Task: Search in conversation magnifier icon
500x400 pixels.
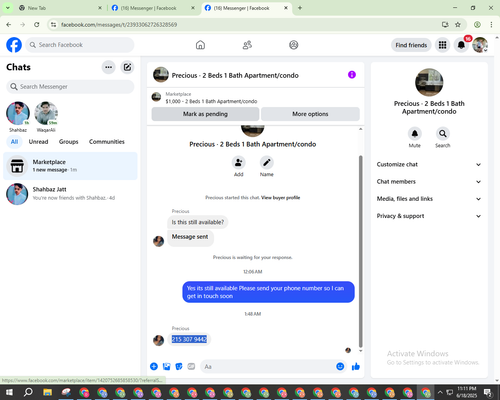Action: (x=443, y=134)
